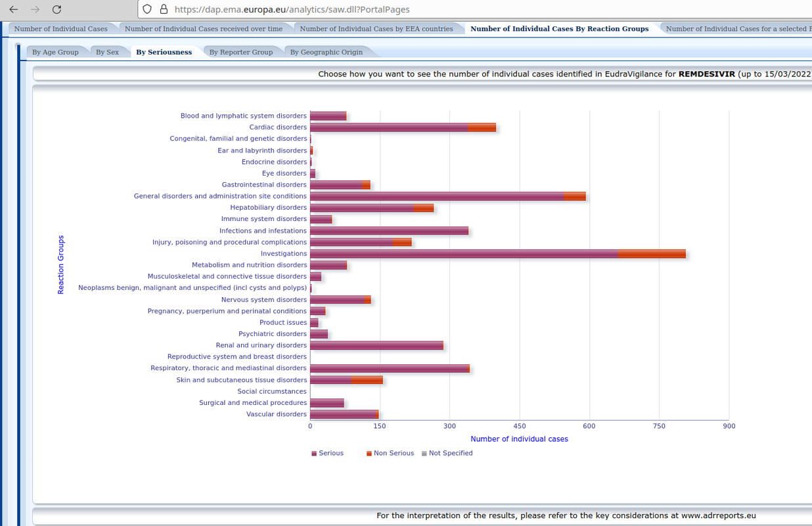The width and height of the screenshot is (812, 526).
Task: Click the Vascular disorders label
Action: point(277,414)
